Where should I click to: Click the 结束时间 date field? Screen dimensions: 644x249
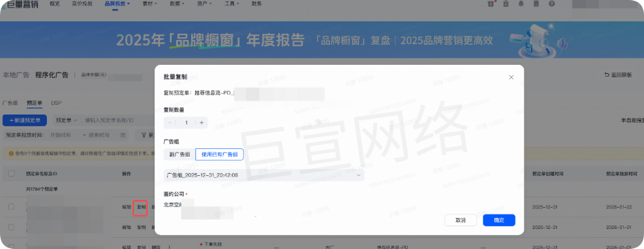pyautogui.click(x=99, y=135)
